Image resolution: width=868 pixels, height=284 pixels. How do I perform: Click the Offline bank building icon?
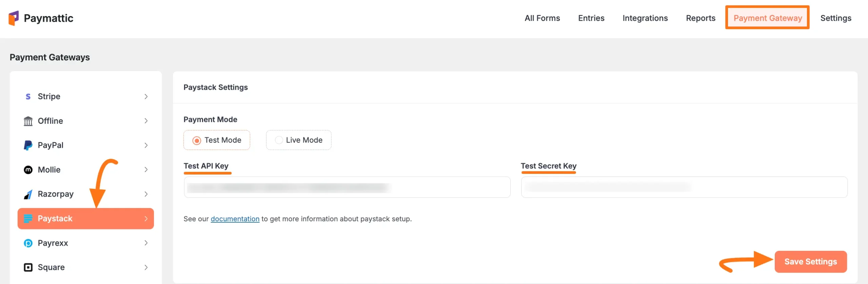(x=28, y=121)
